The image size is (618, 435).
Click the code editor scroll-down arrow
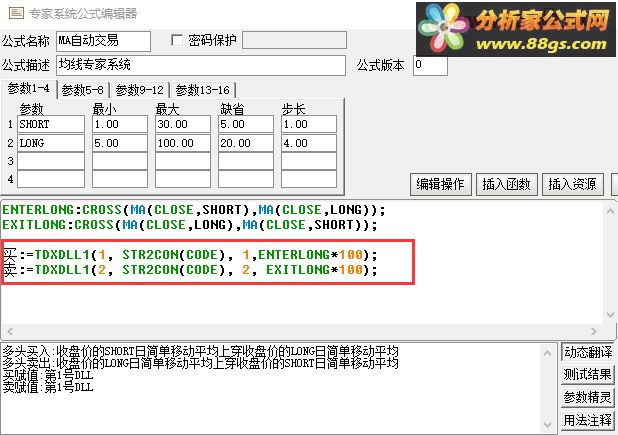610,315
